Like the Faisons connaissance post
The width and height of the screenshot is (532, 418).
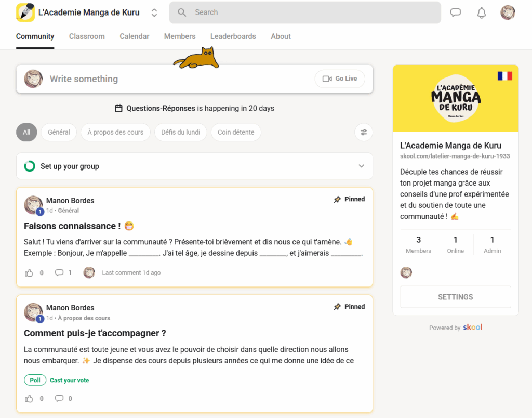[x=29, y=272]
